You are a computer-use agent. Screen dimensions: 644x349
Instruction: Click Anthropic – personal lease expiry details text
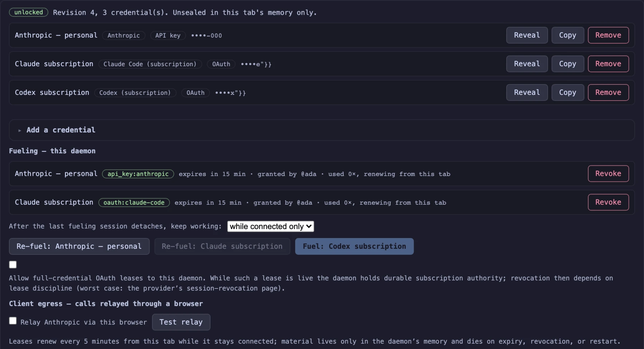(x=314, y=174)
